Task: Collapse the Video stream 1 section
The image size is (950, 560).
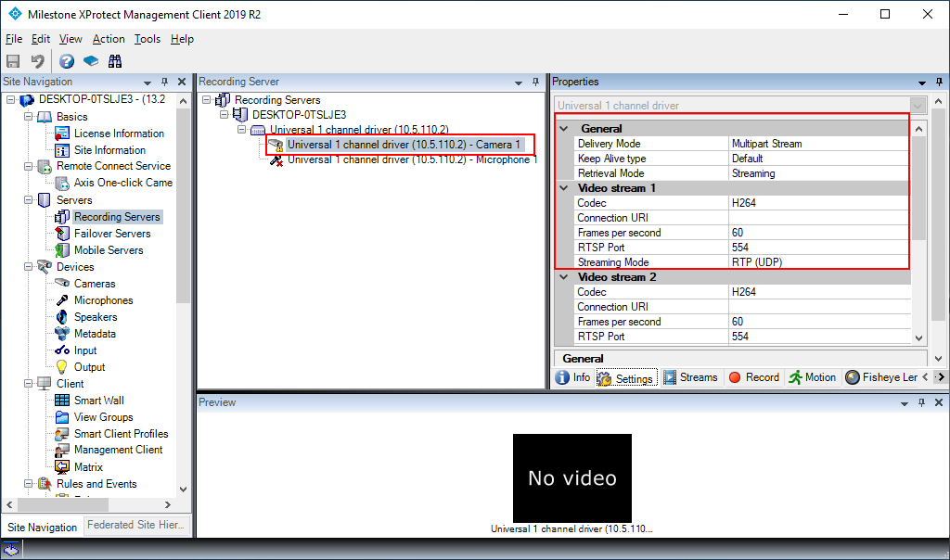Action: coord(562,187)
